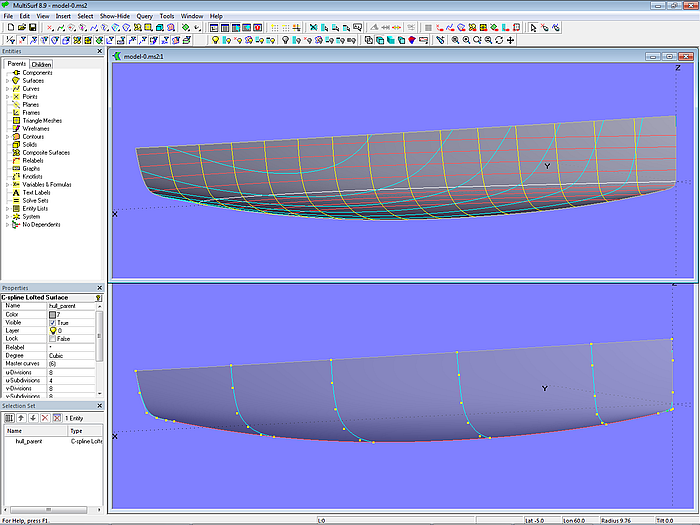Screen dimensions: 700x525
Task: Click the Layer lightbulb property value
Action: click(53, 331)
